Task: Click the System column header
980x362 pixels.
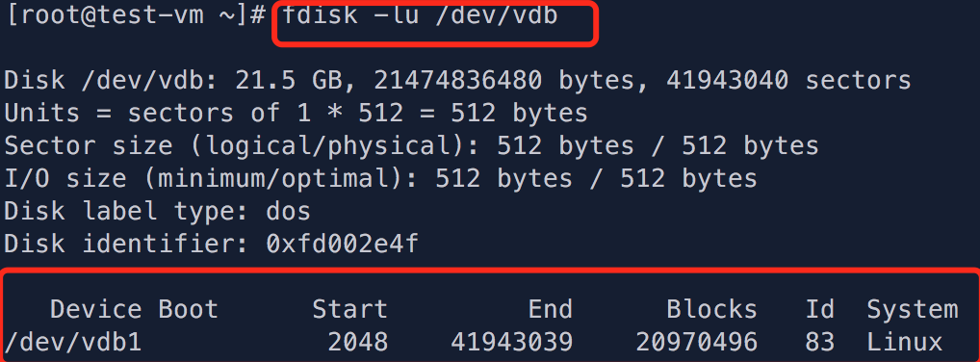Action: pyautogui.click(x=913, y=309)
